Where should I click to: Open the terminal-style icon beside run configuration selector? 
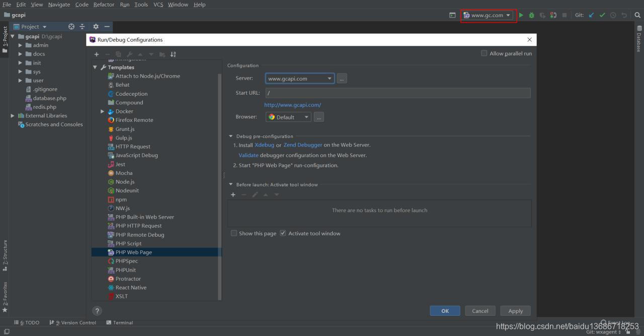coord(452,15)
